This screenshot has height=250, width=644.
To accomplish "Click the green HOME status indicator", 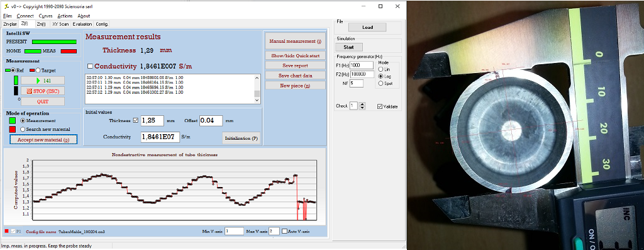I will click(33, 51).
